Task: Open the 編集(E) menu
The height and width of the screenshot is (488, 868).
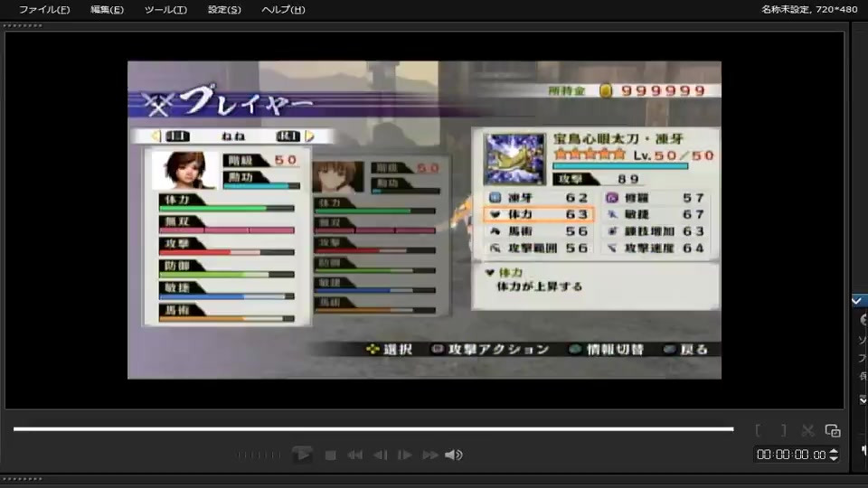Action: click(x=107, y=9)
